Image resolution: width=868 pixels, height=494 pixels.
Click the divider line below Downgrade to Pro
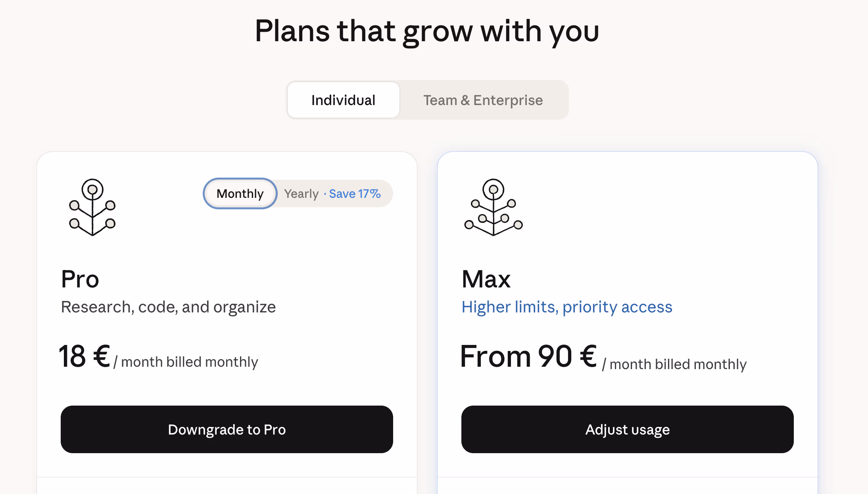[227, 477]
